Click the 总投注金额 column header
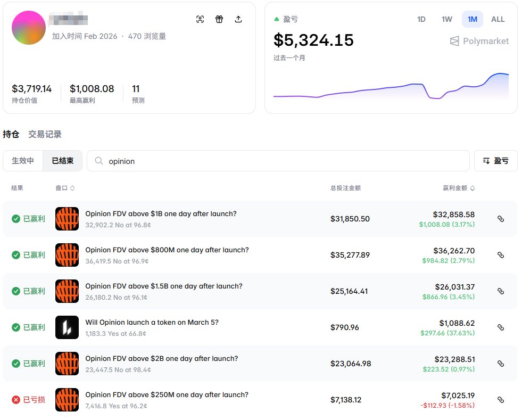This screenshot has width=522, height=420. (x=345, y=188)
